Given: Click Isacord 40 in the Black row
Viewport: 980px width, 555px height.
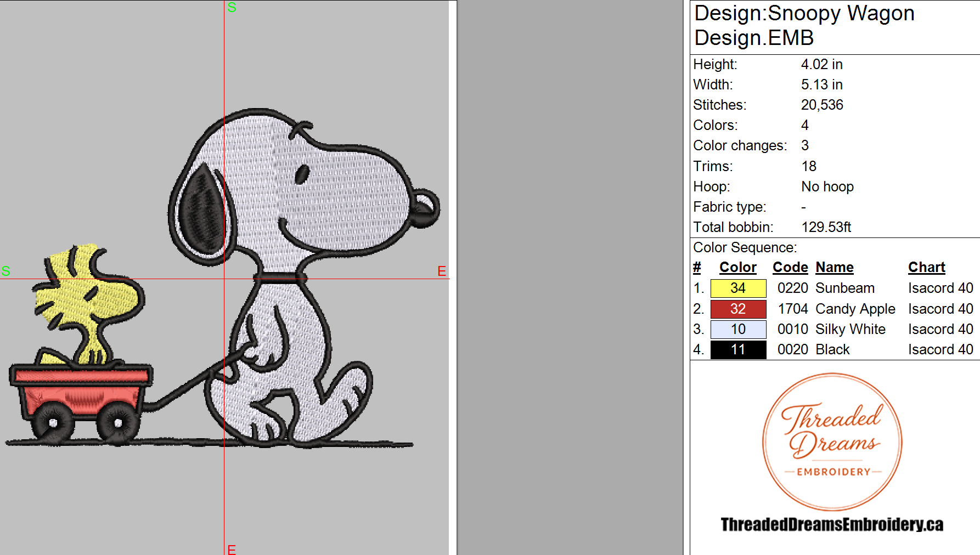Looking at the screenshot, I should pos(940,349).
